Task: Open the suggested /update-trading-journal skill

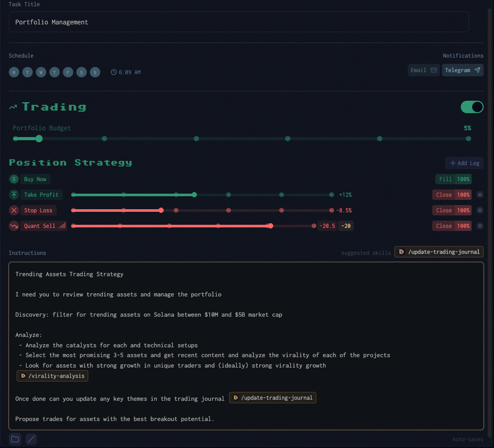Action: click(x=438, y=251)
